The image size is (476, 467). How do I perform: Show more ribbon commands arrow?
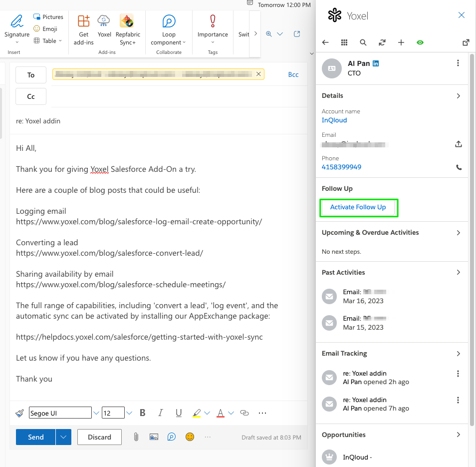(255, 33)
